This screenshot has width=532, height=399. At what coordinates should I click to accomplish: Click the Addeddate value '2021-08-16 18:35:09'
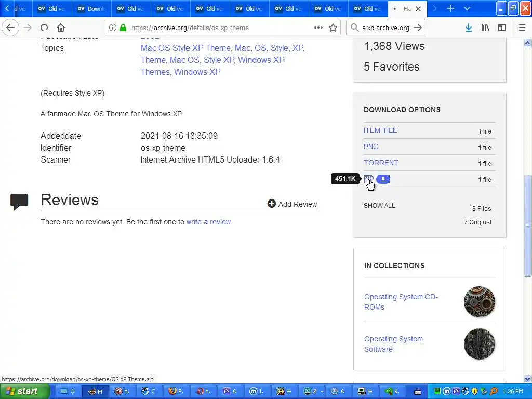179,136
